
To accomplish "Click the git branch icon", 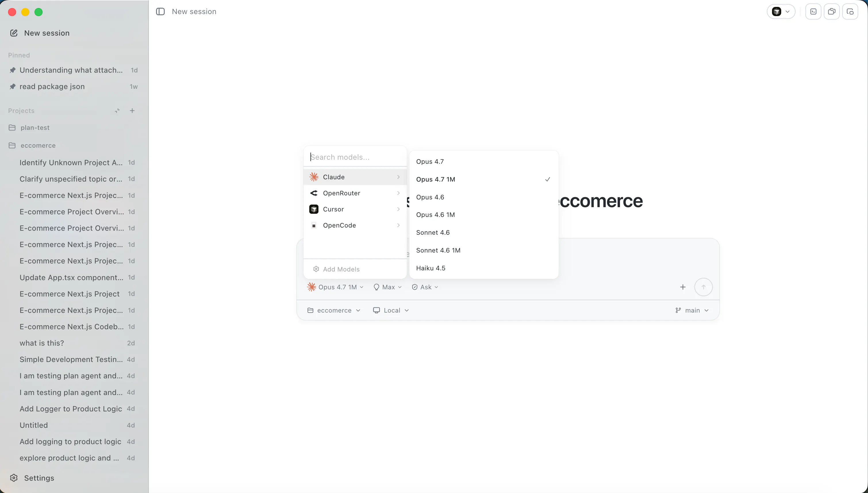I will (678, 311).
